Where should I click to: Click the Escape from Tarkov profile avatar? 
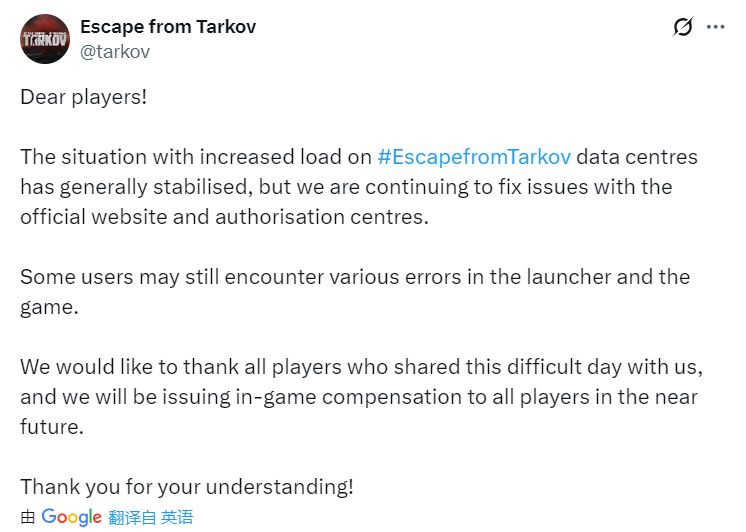pyautogui.click(x=45, y=39)
